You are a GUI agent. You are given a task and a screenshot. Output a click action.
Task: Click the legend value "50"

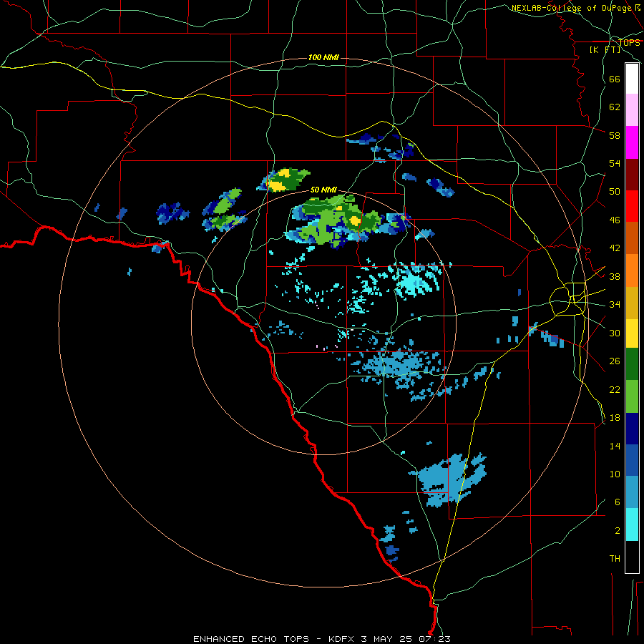[615, 192]
